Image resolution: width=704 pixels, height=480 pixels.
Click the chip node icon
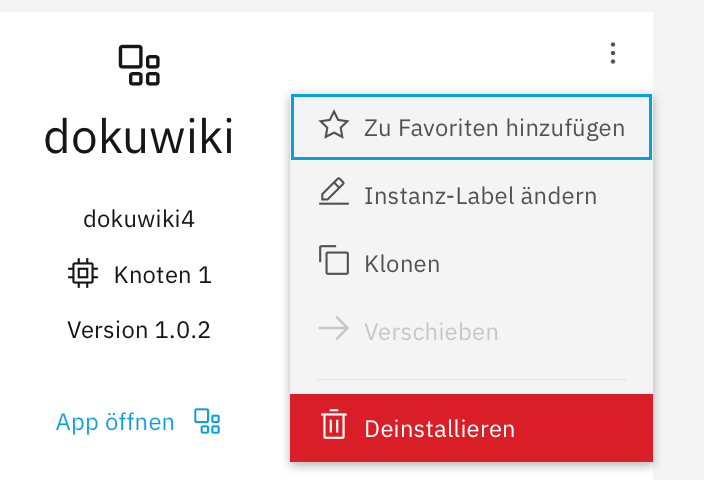point(83,273)
